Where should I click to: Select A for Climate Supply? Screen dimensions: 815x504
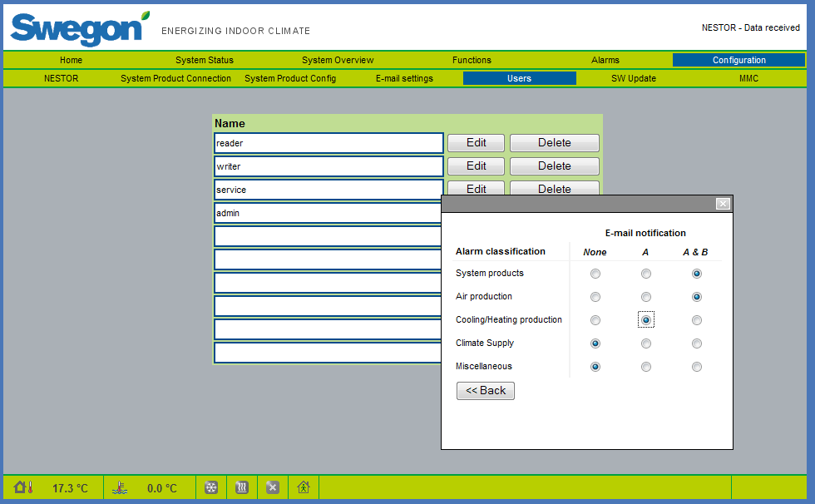[x=645, y=343]
